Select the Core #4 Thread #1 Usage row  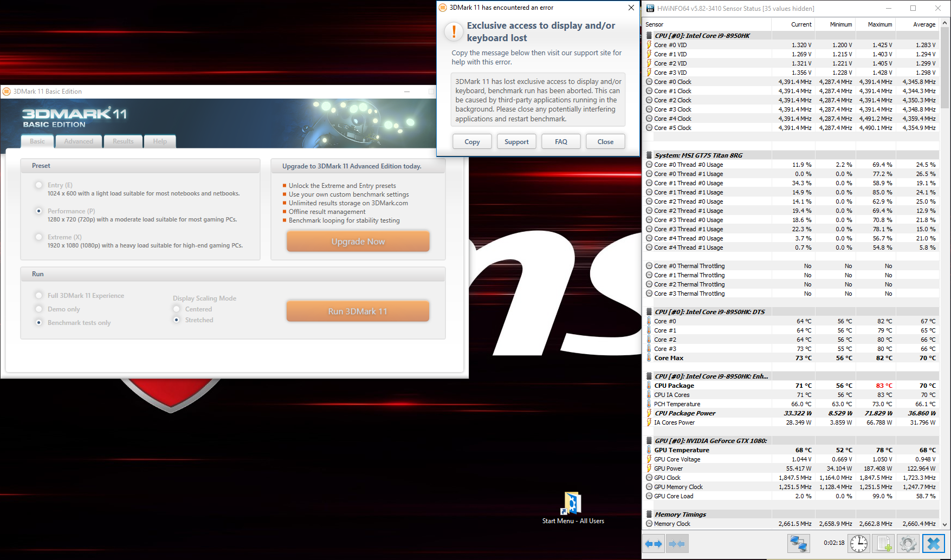click(791, 248)
